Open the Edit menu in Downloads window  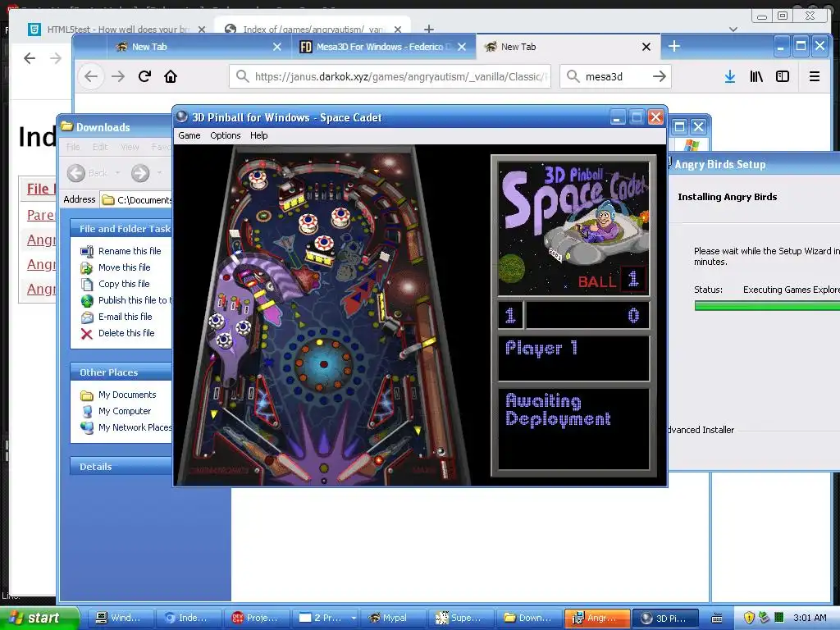tap(100, 147)
